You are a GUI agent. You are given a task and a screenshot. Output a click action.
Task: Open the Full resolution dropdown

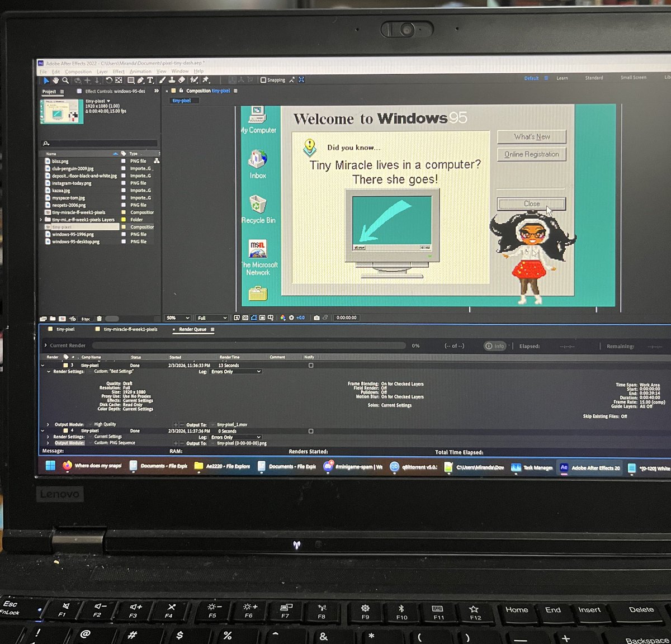pyautogui.click(x=212, y=318)
